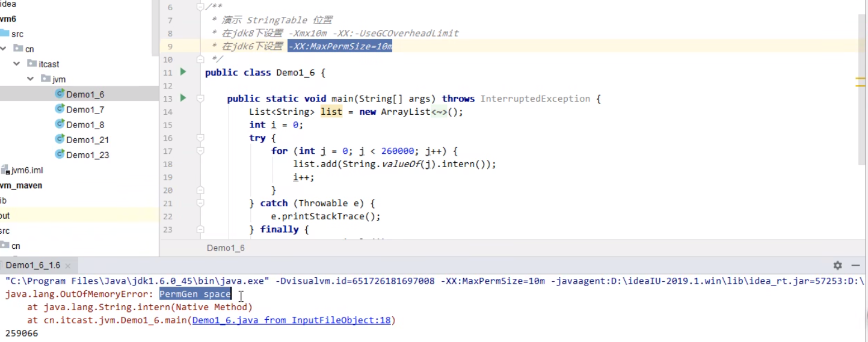The image size is (868, 342).
Task: Click the java.lang.String.intern stack line
Action: tap(140, 307)
